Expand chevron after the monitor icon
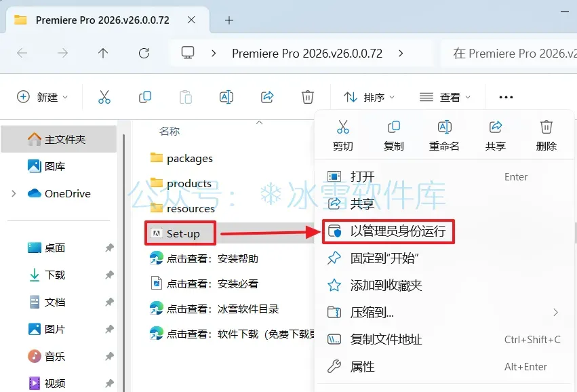 [x=214, y=54]
